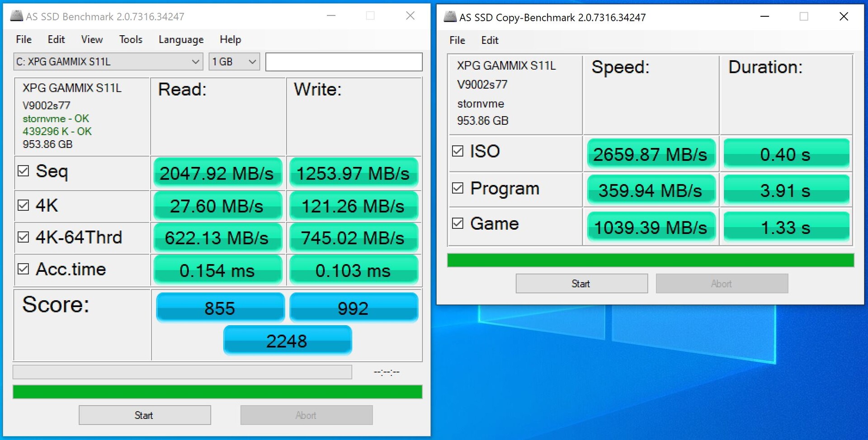Click Abort in AS SSD Benchmark window
Screen dimensions: 868x440
(307, 415)
